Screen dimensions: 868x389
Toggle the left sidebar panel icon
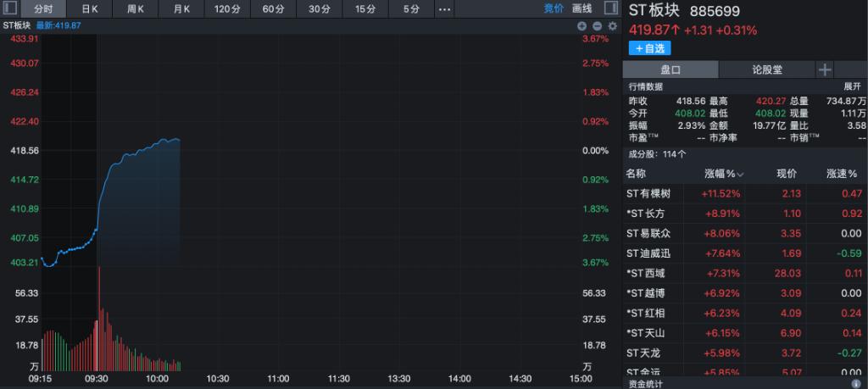click(x=10, y=8)
